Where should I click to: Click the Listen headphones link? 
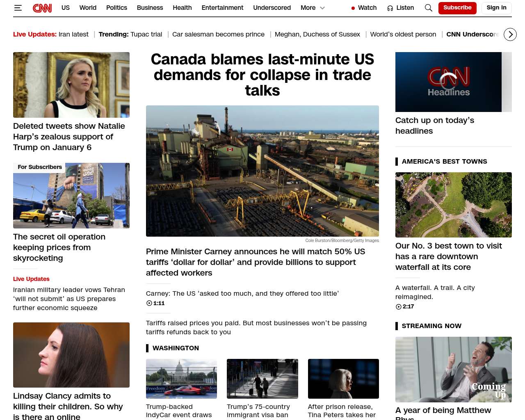click(x=401, y=8)
